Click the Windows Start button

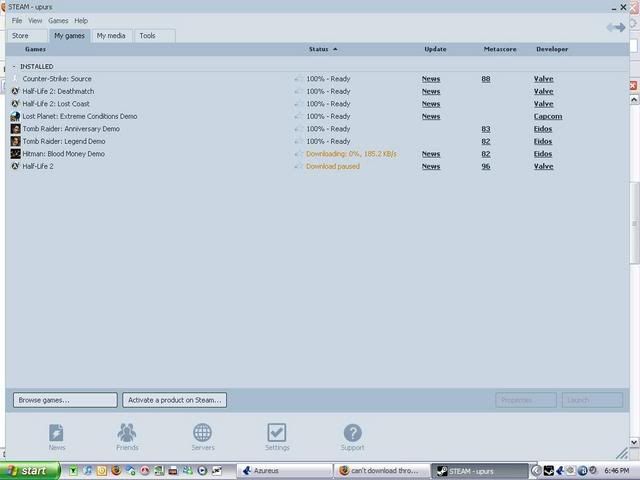point(28,470)
